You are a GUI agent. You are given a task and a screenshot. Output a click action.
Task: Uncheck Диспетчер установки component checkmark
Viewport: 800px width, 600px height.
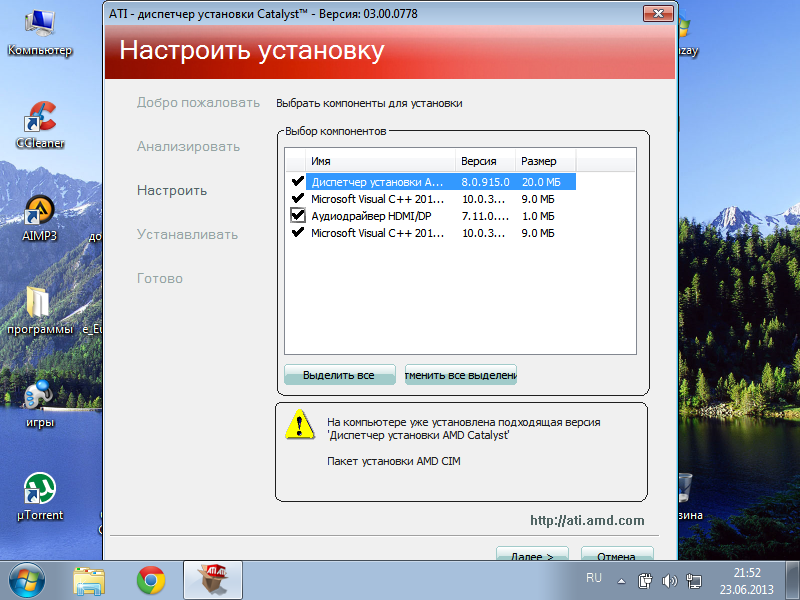click(297, 181)
